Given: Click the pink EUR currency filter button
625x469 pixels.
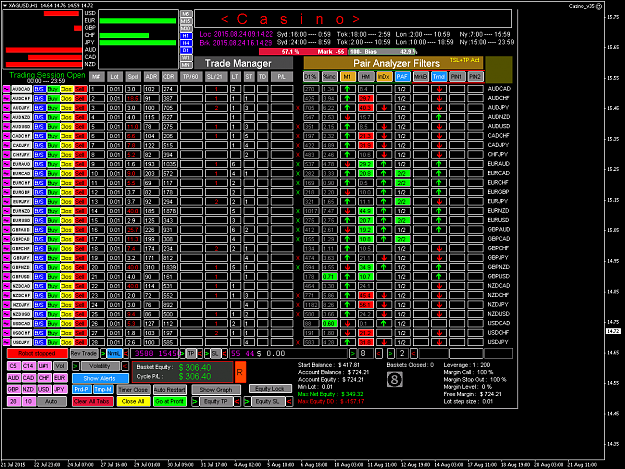Looking at the screenshot, I should pos(59,378).
